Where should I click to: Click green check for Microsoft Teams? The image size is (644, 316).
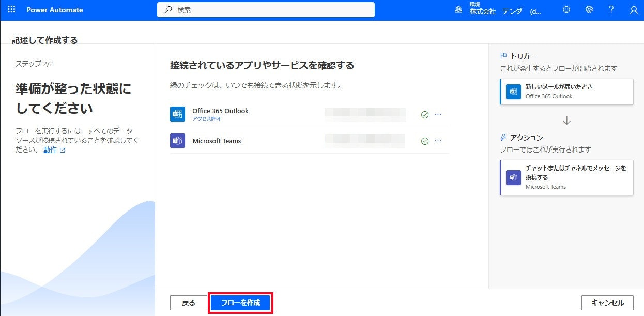tap(425, 141)
